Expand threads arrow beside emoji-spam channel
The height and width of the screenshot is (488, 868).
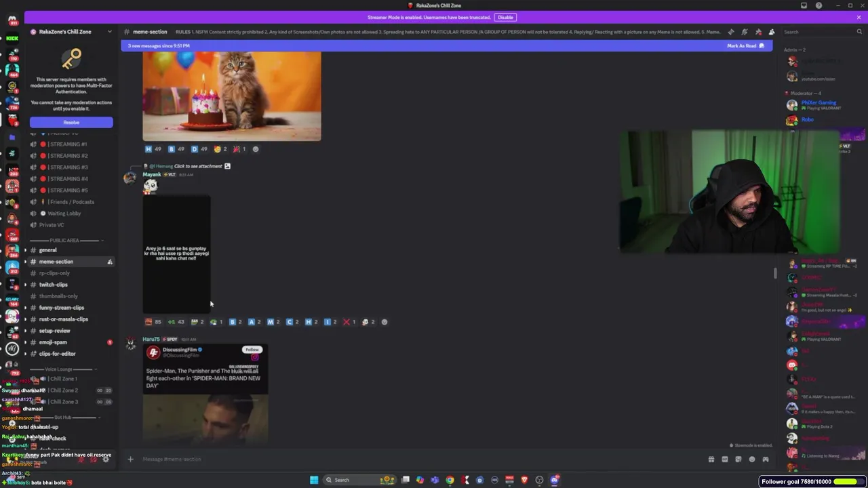[26, 342]
